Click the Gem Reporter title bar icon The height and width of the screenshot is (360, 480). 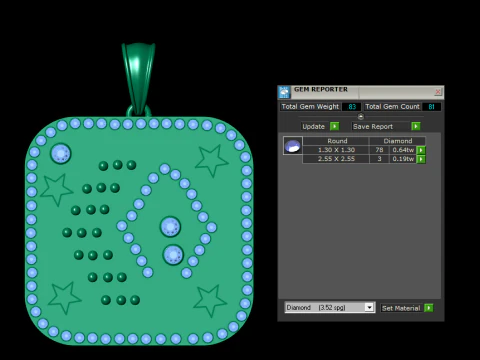(x=284, y=92)
